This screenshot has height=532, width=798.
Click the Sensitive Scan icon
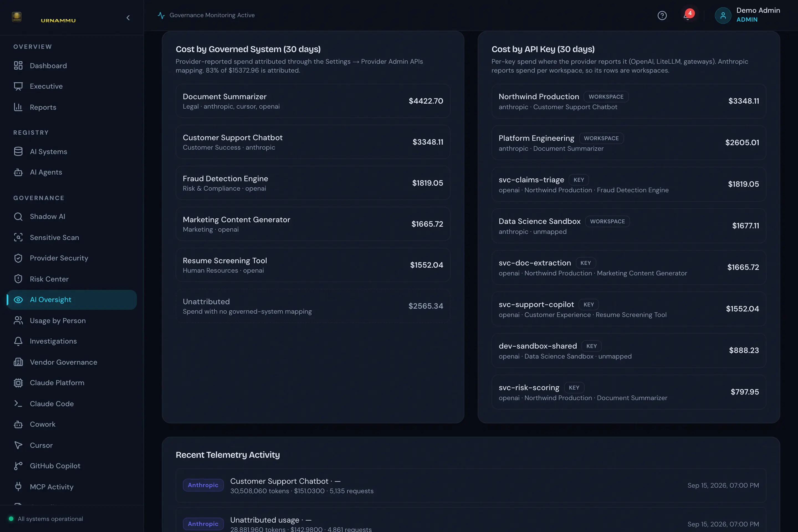(18, 237)
